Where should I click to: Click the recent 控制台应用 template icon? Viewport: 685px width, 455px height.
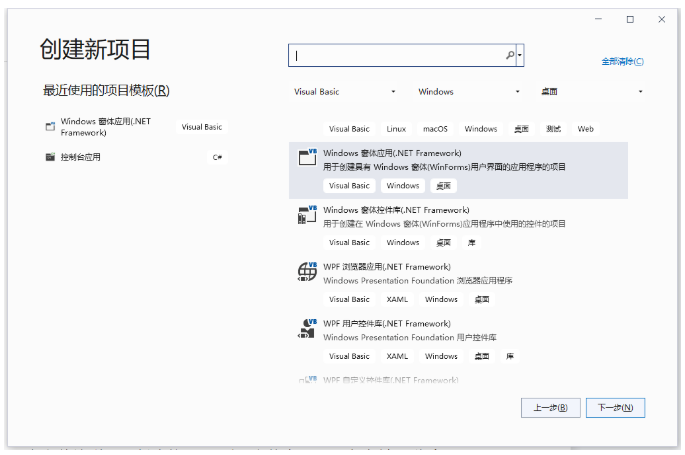[x=50, y=157]
